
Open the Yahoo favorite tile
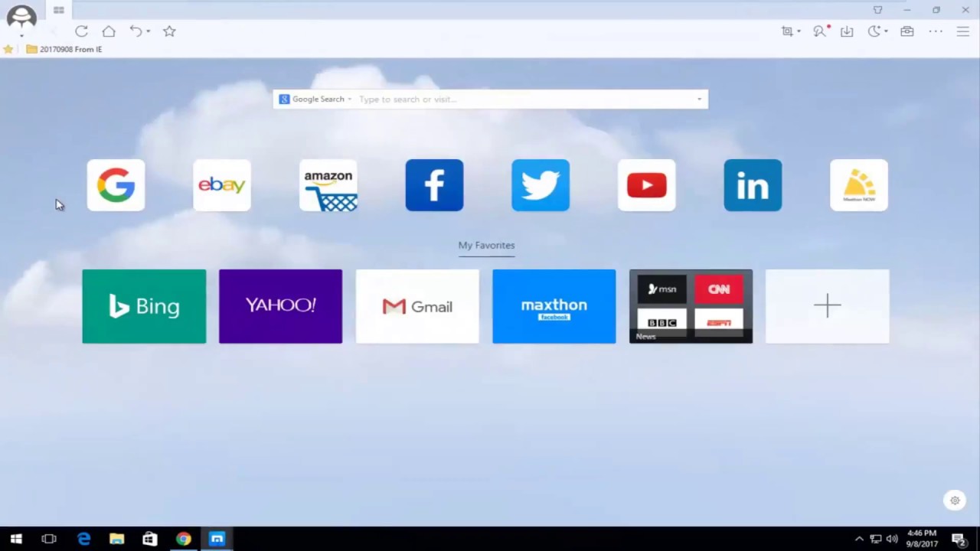pyautogui.click(x=280, y=306)
